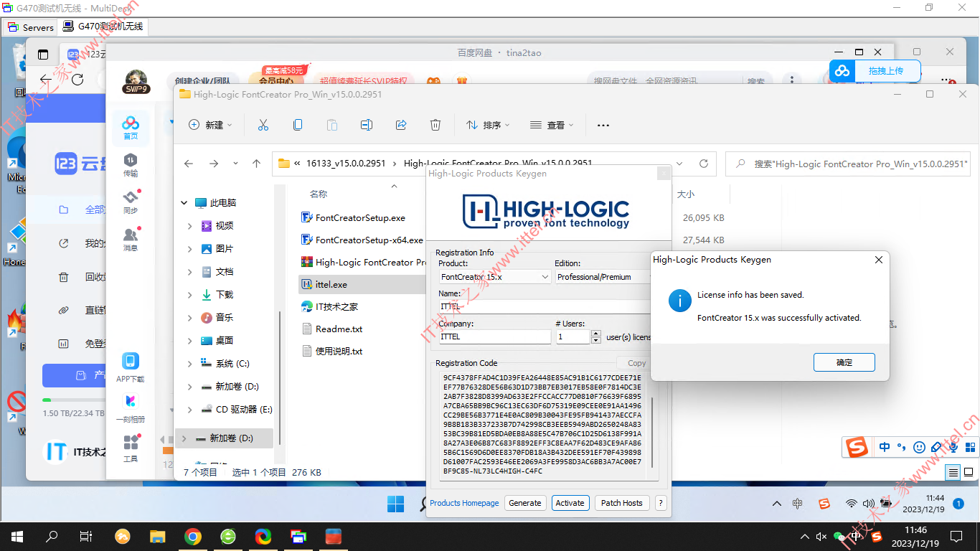
Task: Click the Generate button in Keygen
Action: (x=525, y=503)
